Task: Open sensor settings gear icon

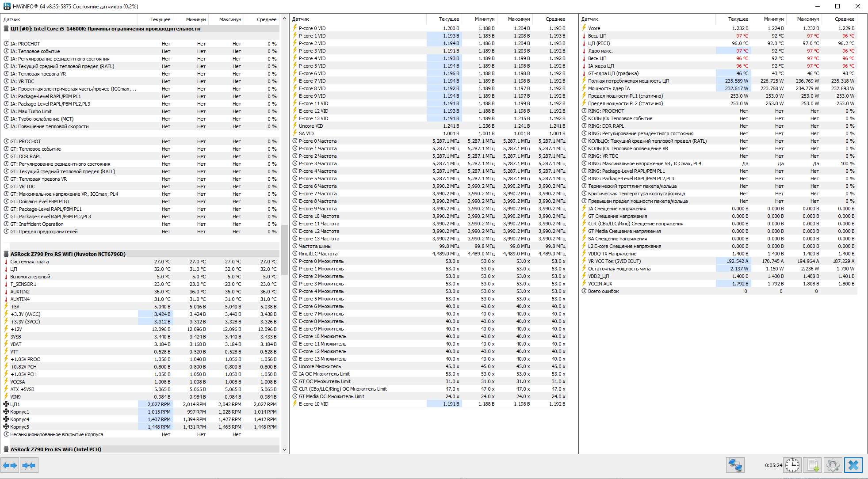Action: [x=833, y=465]
